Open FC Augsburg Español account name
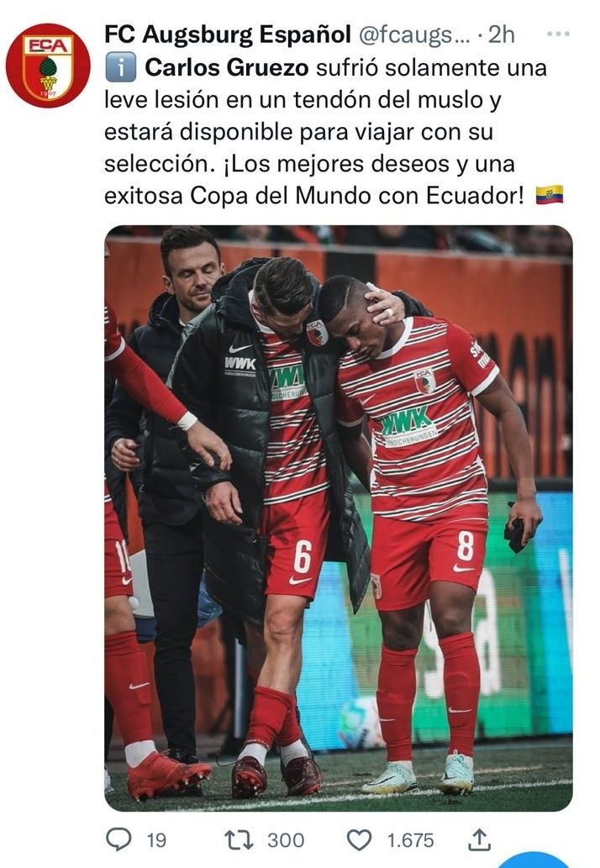This screenshot has height=868, width=600. pyautogui.click(x=228, y=34)
